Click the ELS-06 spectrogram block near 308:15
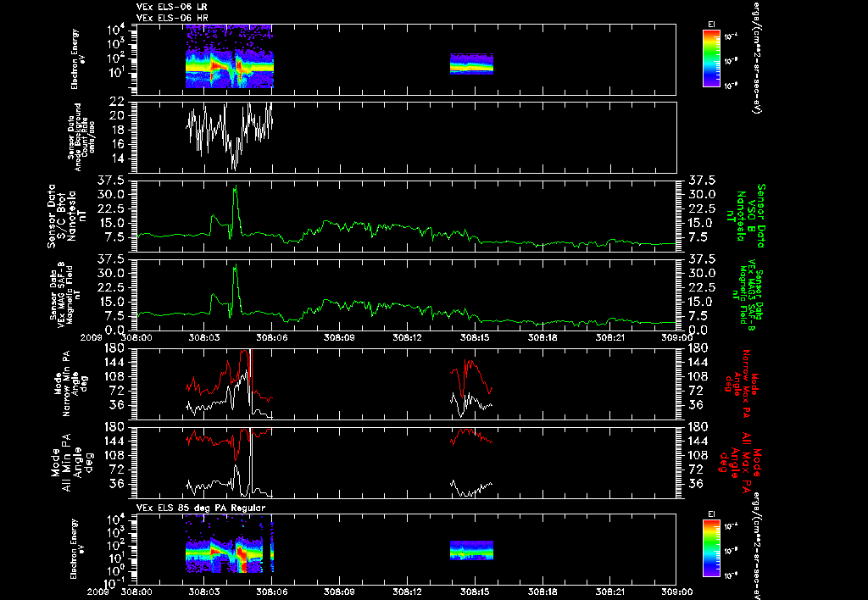Viewport: 868px width, 600px height. 471,64
